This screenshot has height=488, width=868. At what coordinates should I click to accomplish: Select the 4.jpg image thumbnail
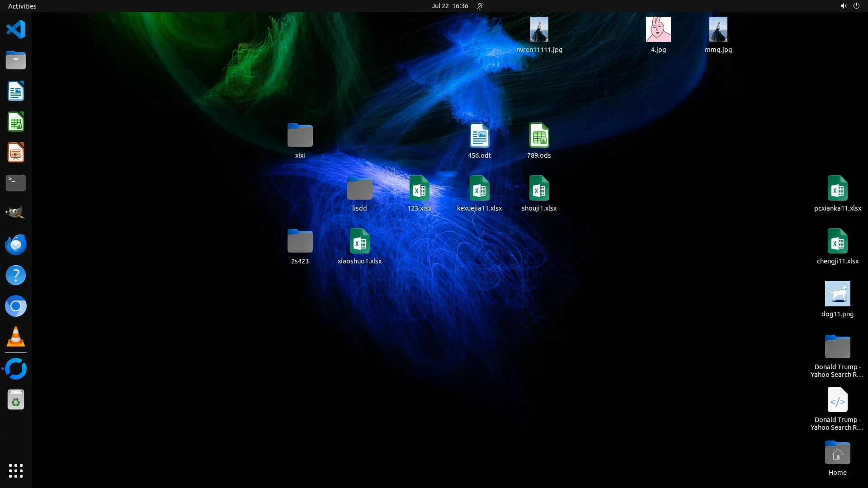658,30
